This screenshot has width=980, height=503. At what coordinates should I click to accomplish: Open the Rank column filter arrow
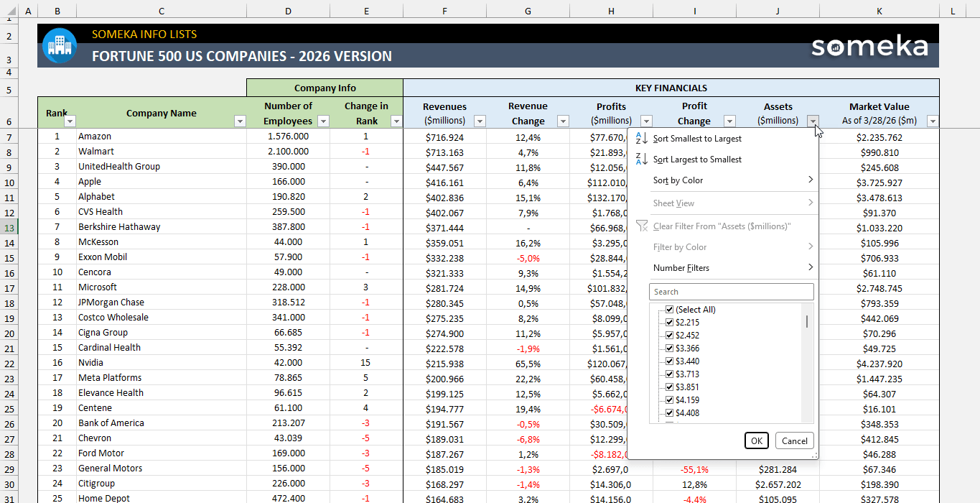[70, 121]
